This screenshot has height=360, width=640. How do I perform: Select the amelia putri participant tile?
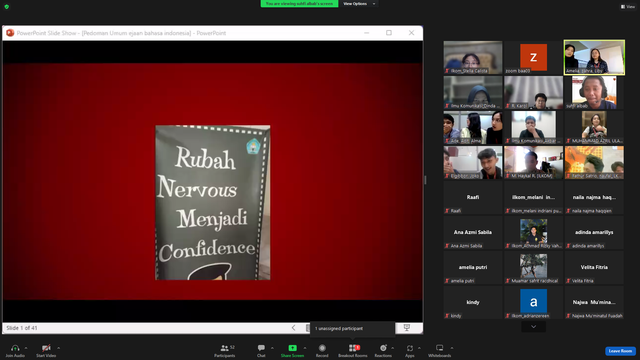pos(473,268)
